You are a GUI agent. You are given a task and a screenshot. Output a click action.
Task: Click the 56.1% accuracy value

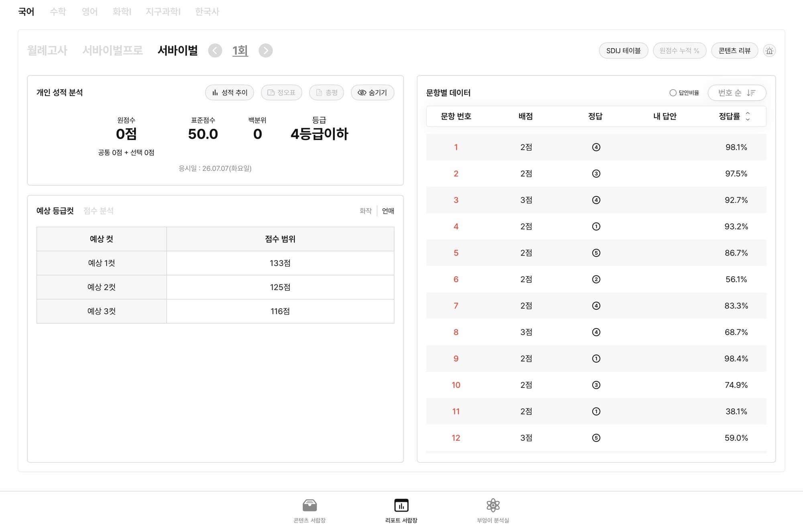coord(736,279)
